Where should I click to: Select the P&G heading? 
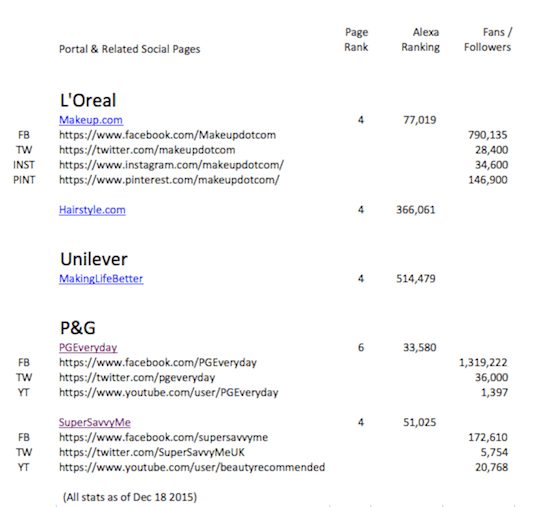pyautogui.click(x=78, y=328)
